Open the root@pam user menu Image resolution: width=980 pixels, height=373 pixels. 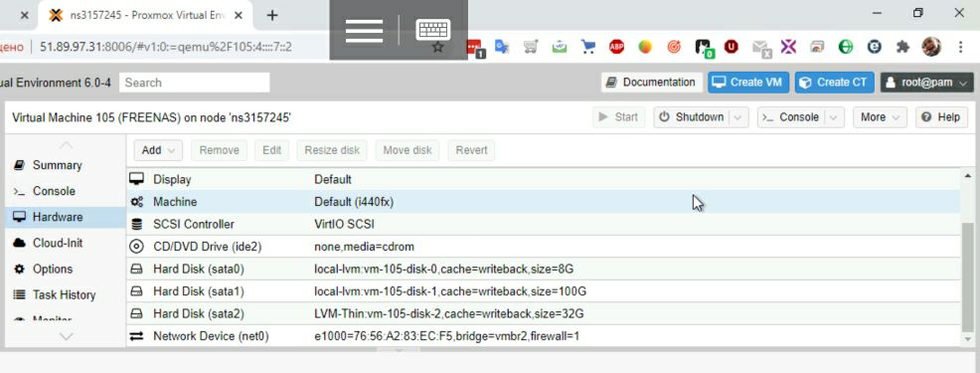927,82
